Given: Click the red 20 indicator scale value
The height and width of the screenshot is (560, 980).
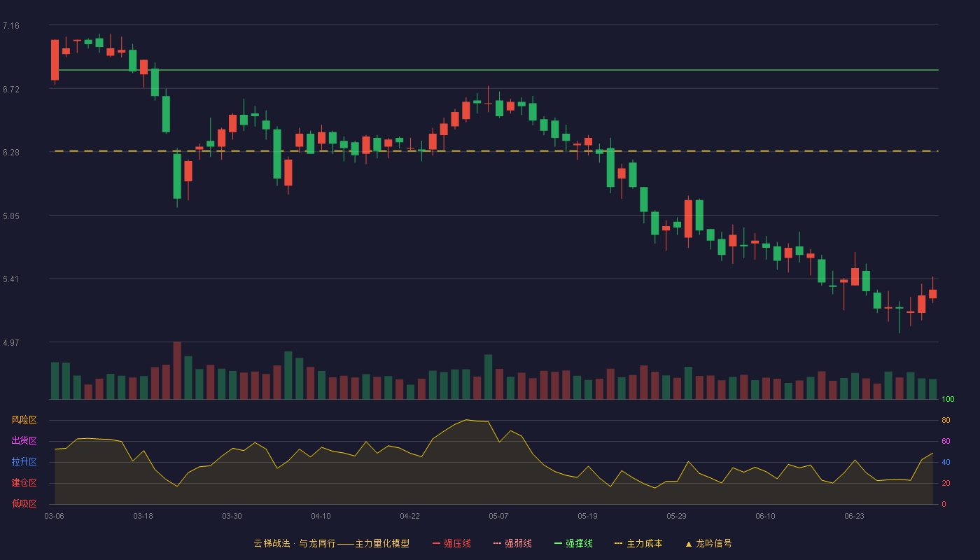Looking at the screenshot, I should click(946, 483).
